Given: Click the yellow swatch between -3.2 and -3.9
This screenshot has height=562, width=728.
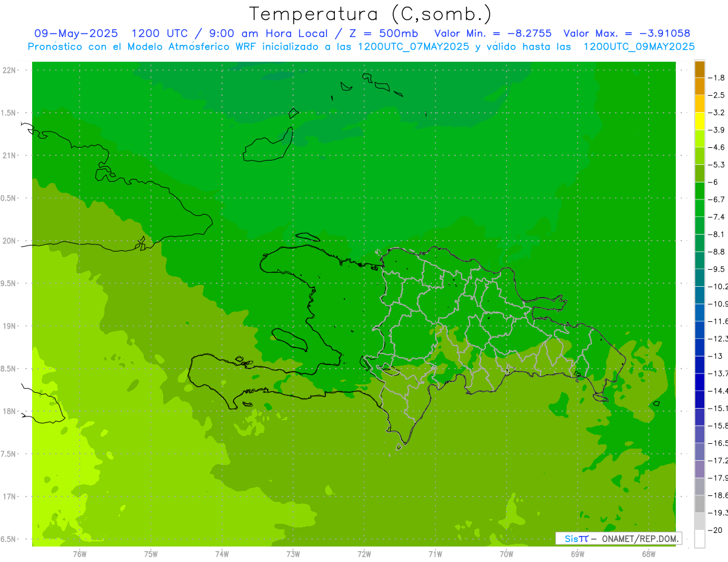Looking at the screenshot, I should (699, 121).
